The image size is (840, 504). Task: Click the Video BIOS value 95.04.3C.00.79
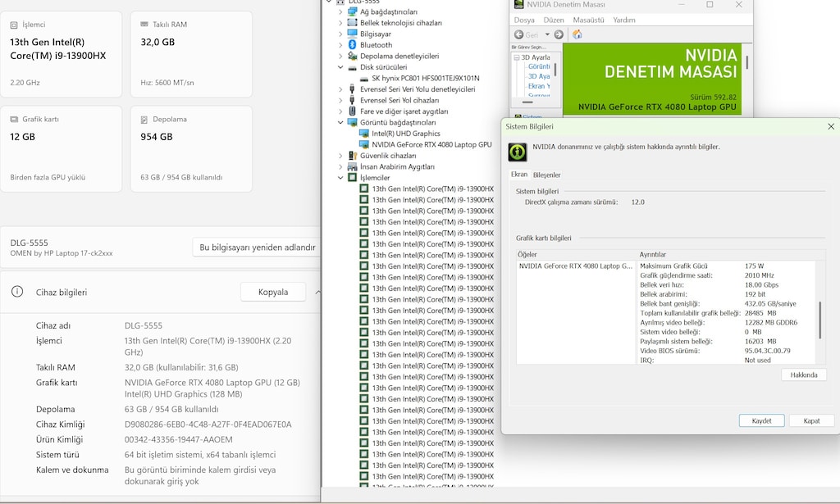click(767, 351)
